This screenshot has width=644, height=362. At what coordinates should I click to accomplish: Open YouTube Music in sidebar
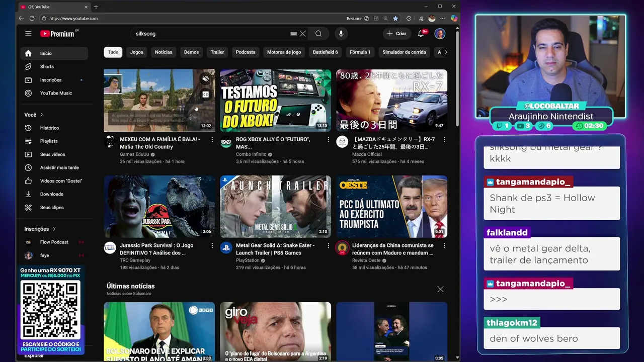(x=54, y=93)
